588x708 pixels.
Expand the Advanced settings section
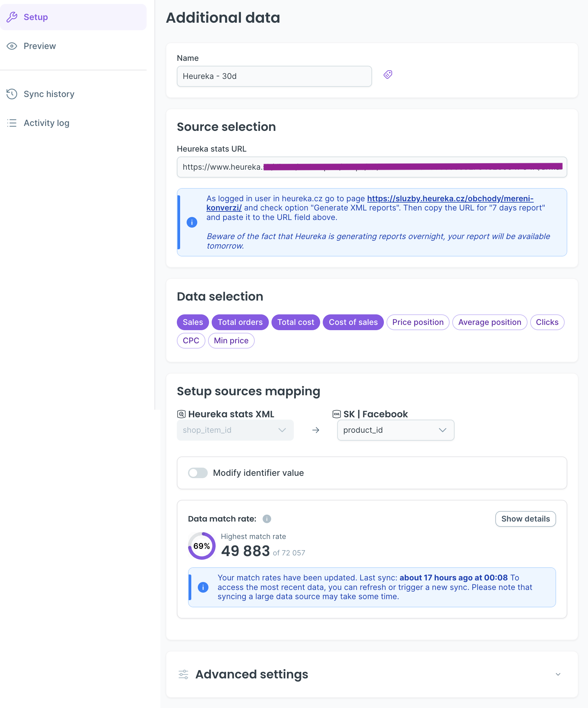557,674
